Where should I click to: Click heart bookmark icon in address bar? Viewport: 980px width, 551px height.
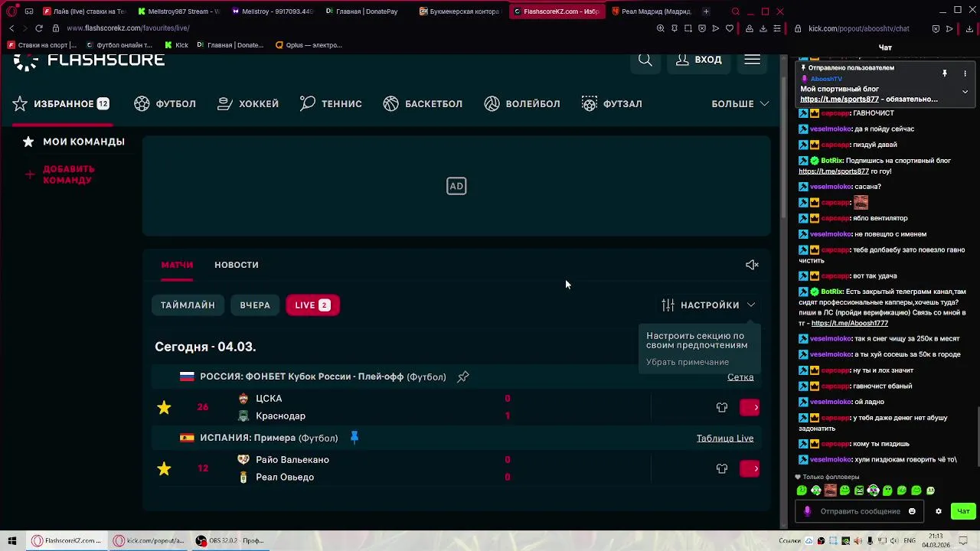(729, 28)
